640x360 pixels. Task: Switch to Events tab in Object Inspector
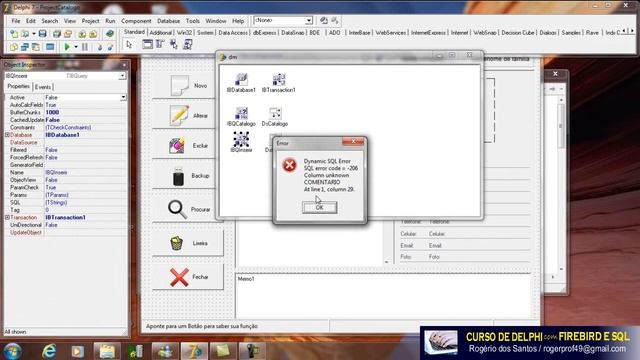(x=43, y=87)
